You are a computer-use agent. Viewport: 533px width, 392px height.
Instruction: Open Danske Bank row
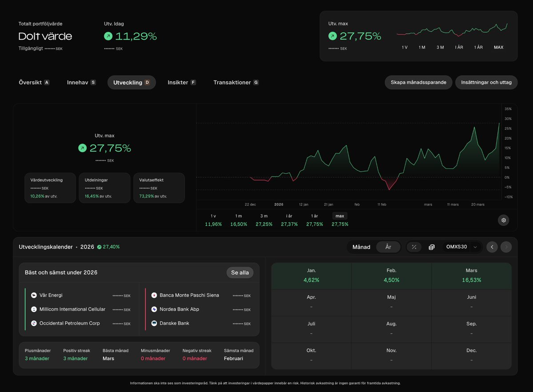pyautogui.click(x=201, y=323)
